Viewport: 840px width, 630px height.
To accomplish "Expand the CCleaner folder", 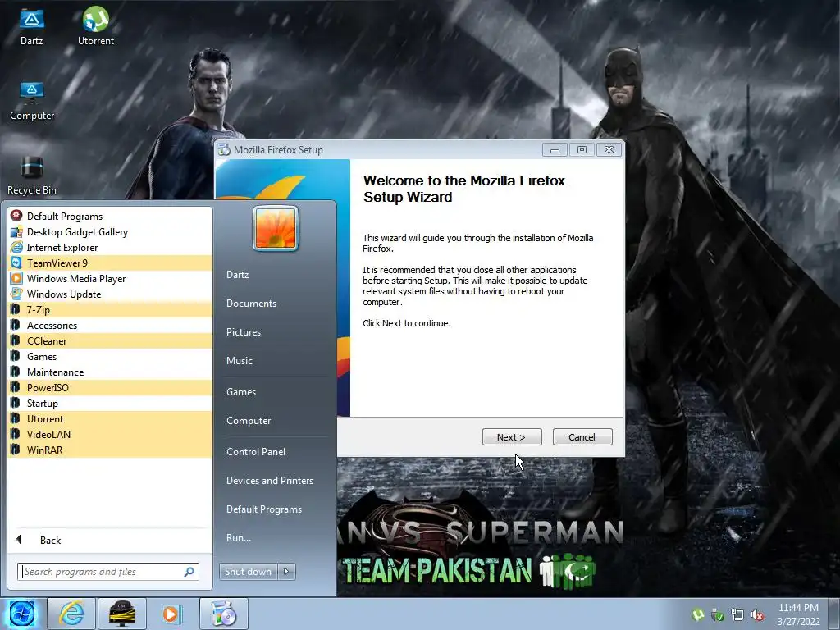I will pos(111,340).
